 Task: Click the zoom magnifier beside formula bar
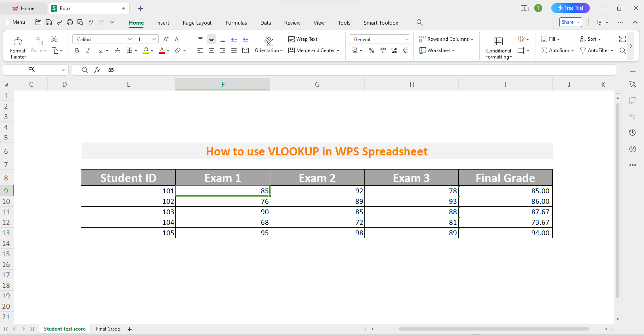[x=85, y=70]
